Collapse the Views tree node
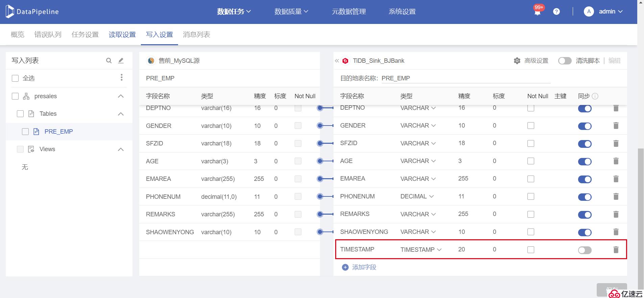The image size is (644, 298). (121, 150)
